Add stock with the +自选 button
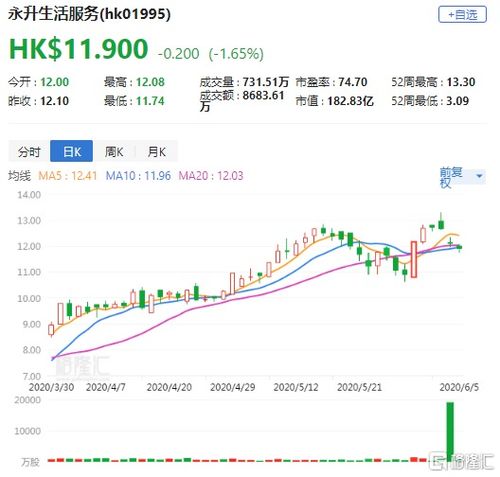This screenshot has width=500, height=477. (462, 15)
